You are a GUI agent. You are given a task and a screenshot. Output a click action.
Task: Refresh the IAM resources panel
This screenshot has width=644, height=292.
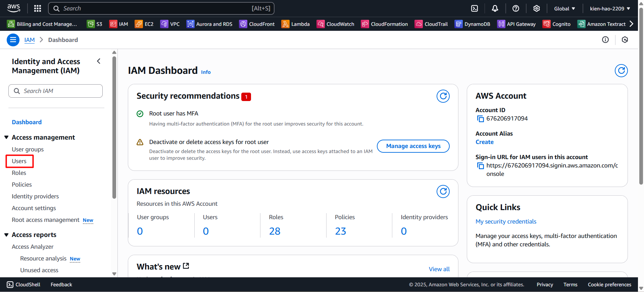pyautogui.click(x=443, y=192)
